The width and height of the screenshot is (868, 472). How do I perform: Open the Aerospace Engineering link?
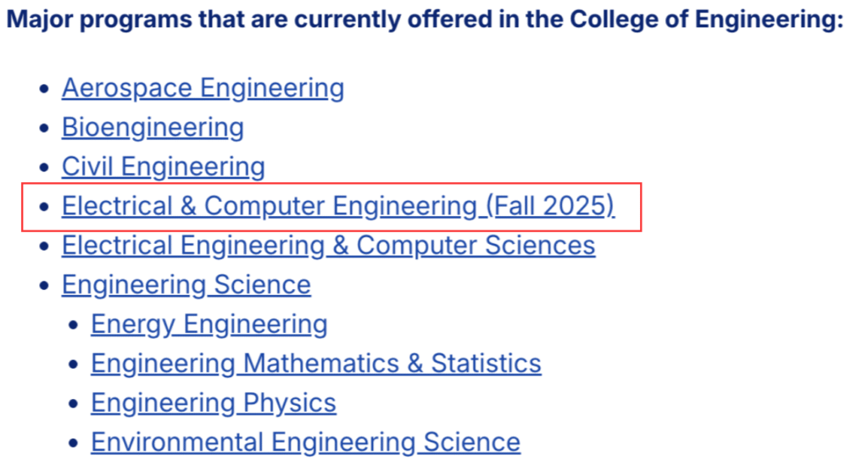click(x=203, y=88)
